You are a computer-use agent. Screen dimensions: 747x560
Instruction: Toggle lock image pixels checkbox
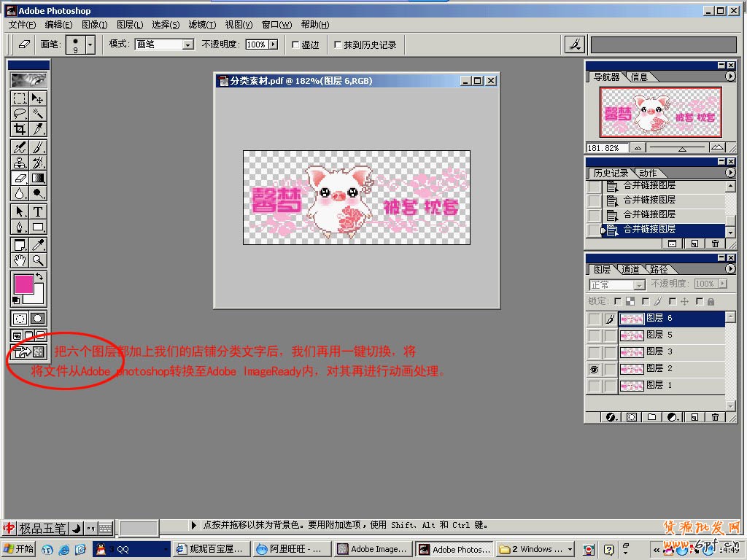646,301
